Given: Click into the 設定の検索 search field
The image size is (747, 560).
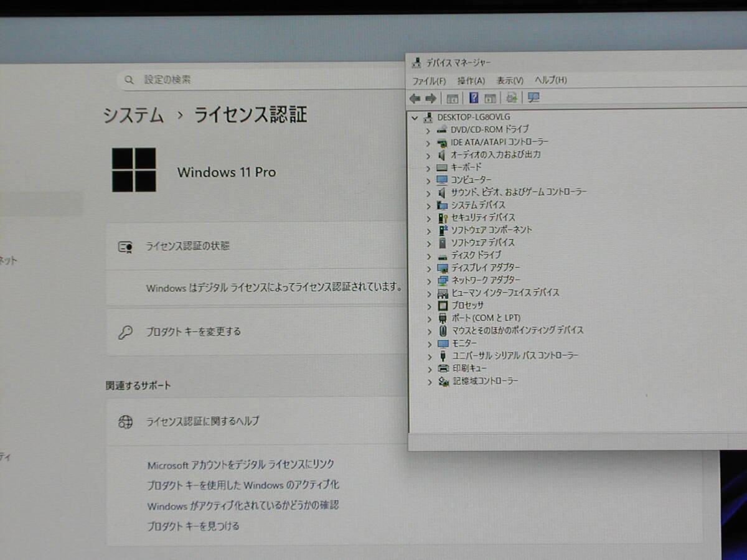Looking at the screenshot, I should tap(261, 80).
